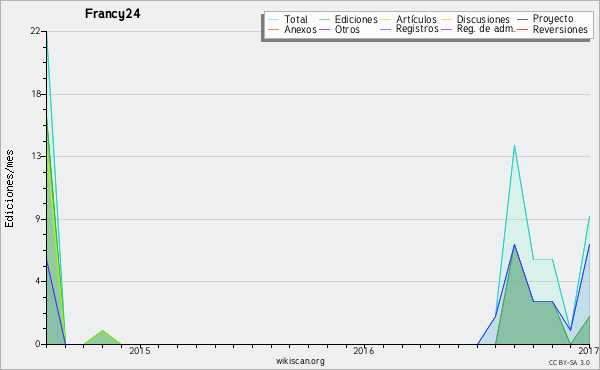Click the y-axis value 22

(x=35, y=31)
